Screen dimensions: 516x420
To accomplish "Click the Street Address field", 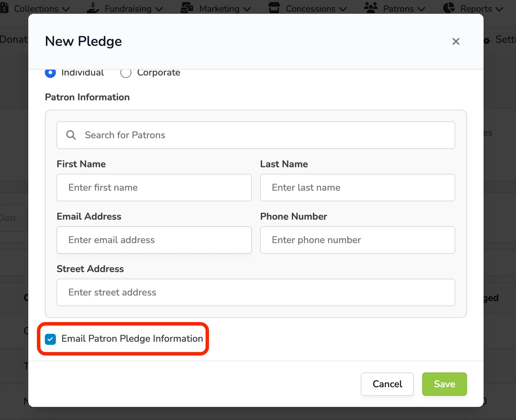I will click(256, 292).
